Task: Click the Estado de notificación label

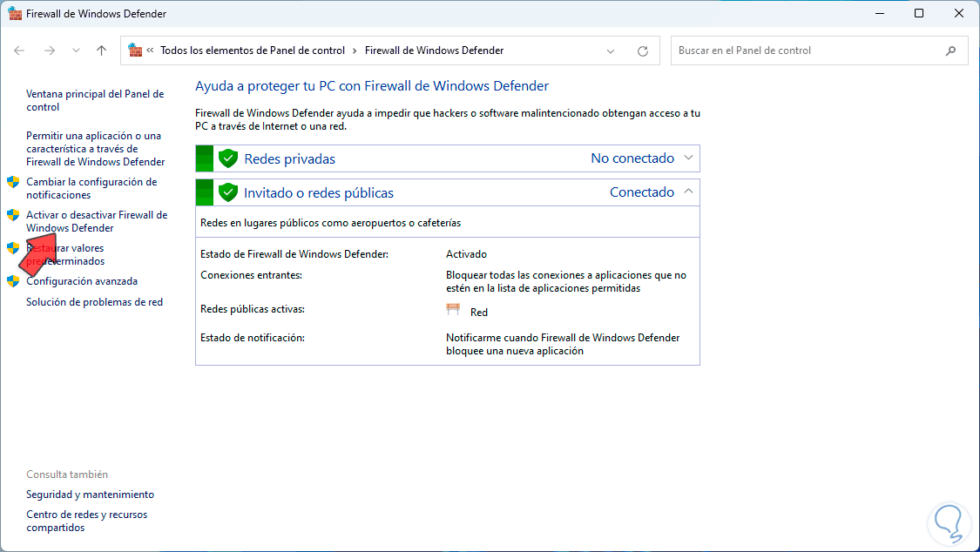Action: (253, 338)
